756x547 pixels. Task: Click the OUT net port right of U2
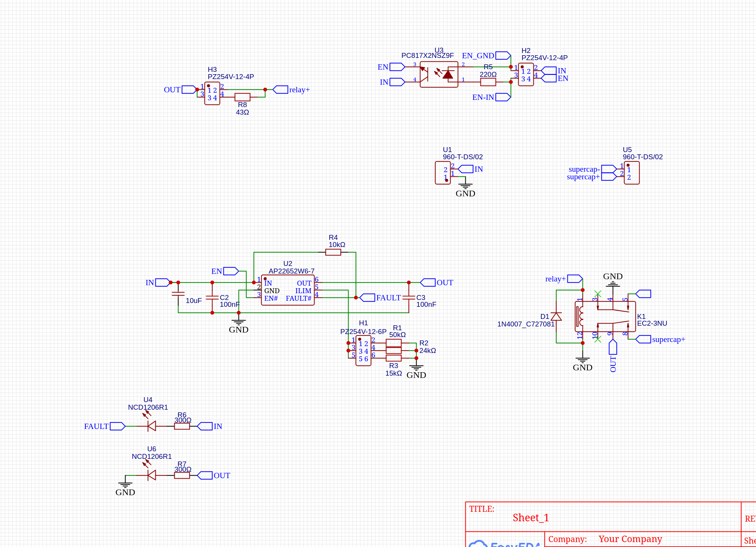[x=428, y=283]
